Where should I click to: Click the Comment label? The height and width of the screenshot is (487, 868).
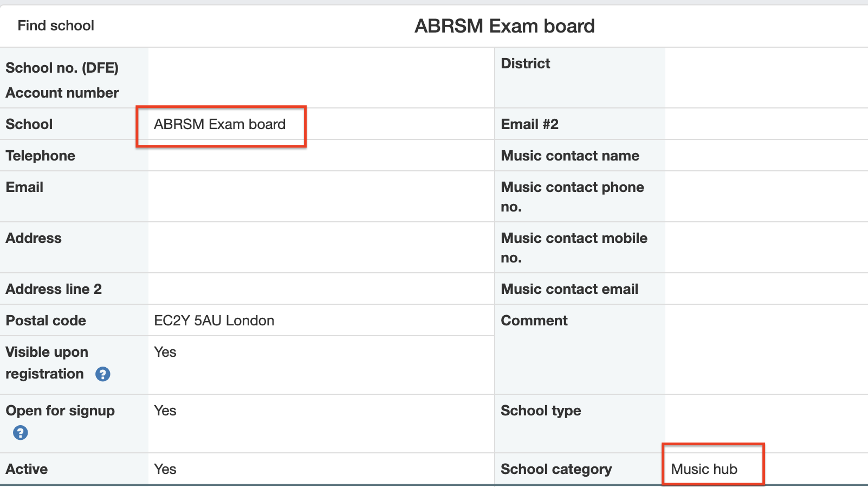pyautogui.click(x=534, y=321)
